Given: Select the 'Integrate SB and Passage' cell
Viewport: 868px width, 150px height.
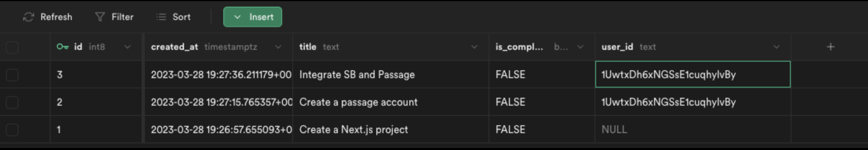Looking at the screenshot, I should click(x=391, y=75).
